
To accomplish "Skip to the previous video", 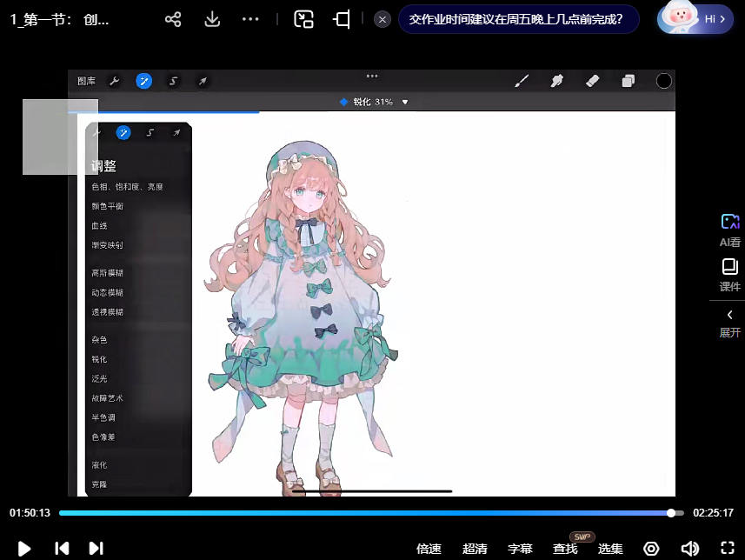I will [x=62, y=548].
